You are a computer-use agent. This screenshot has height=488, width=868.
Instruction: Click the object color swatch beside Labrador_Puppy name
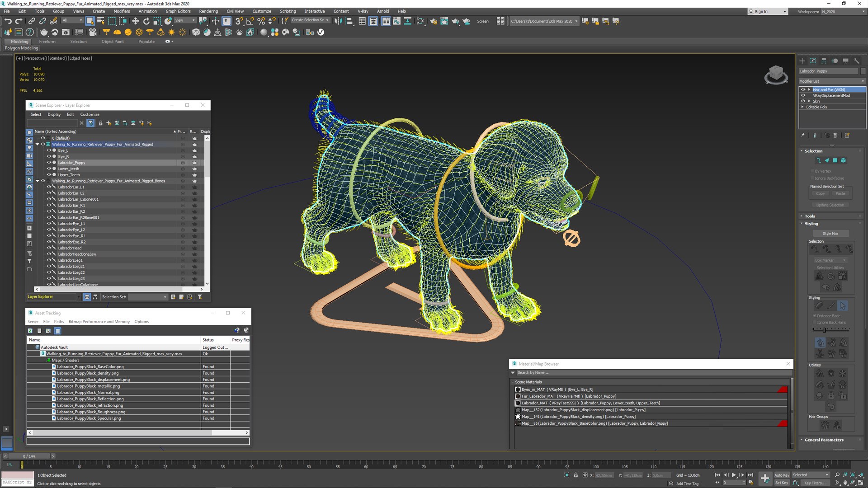click(x=863, y=71)
